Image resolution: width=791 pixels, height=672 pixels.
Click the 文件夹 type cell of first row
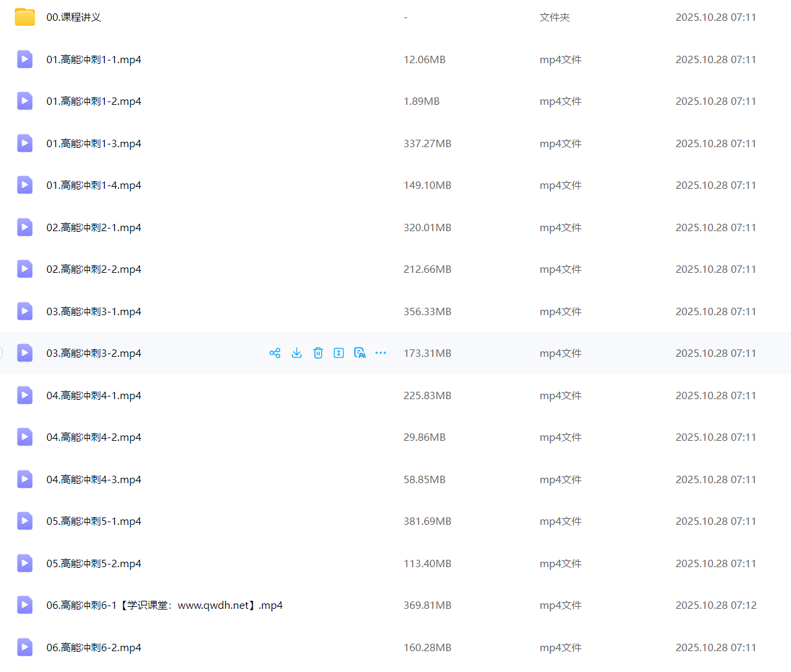pyautogui.click(x=554, y=17)
